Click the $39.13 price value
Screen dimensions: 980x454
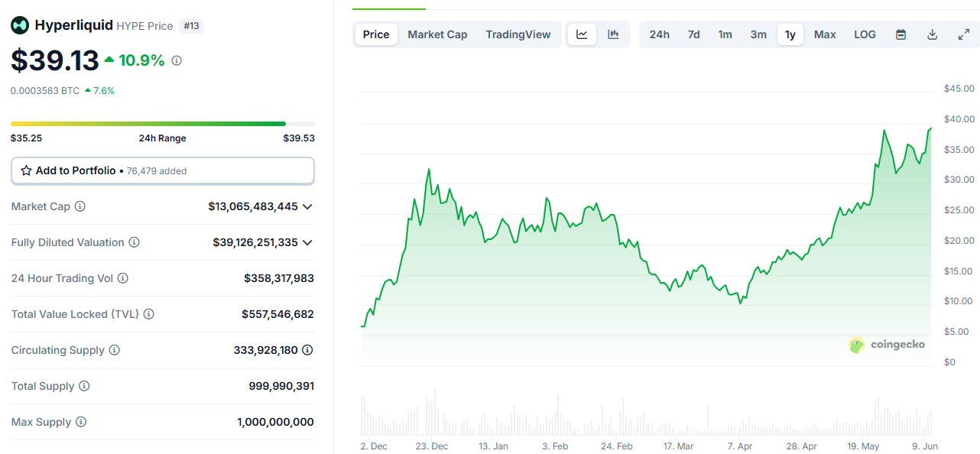point(55,60)
